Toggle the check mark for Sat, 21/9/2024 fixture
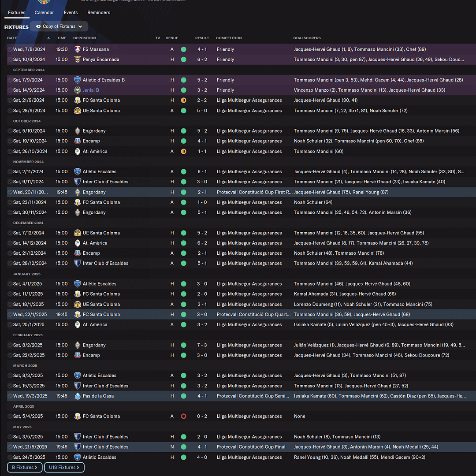This screenshot has width=476, height=476. pos(10,100)
